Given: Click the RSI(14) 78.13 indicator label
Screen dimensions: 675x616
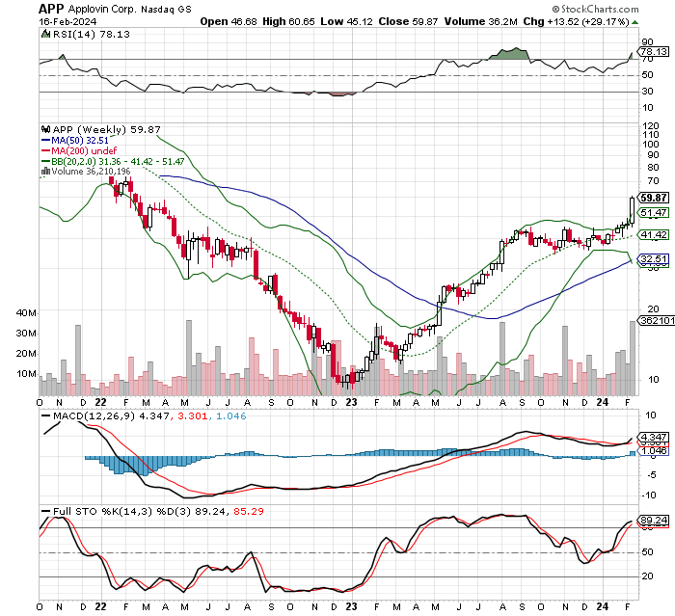Looking at the screenshot, I should 91,34.
